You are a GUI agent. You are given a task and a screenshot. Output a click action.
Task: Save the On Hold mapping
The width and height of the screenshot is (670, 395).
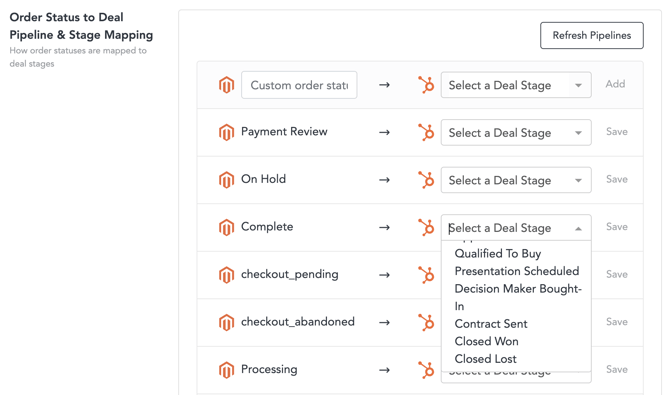[617, 179]
